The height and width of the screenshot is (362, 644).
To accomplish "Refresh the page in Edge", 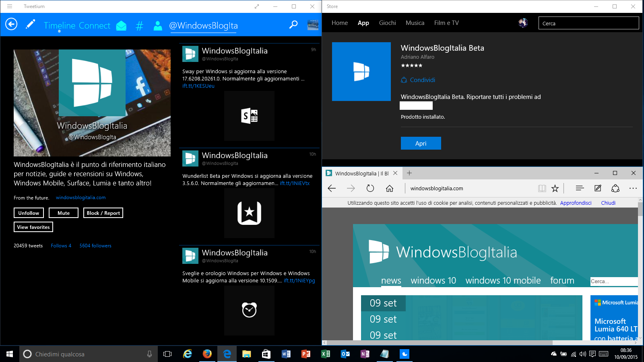I will pyautogui.click(x=370, y=188).
